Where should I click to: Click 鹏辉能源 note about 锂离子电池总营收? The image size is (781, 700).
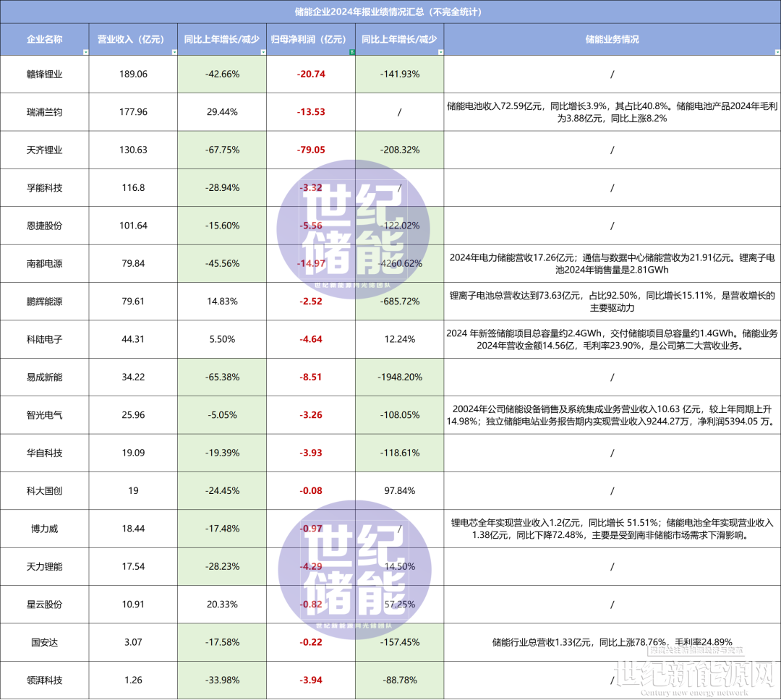pyautogui.click(x=613, y=302)
